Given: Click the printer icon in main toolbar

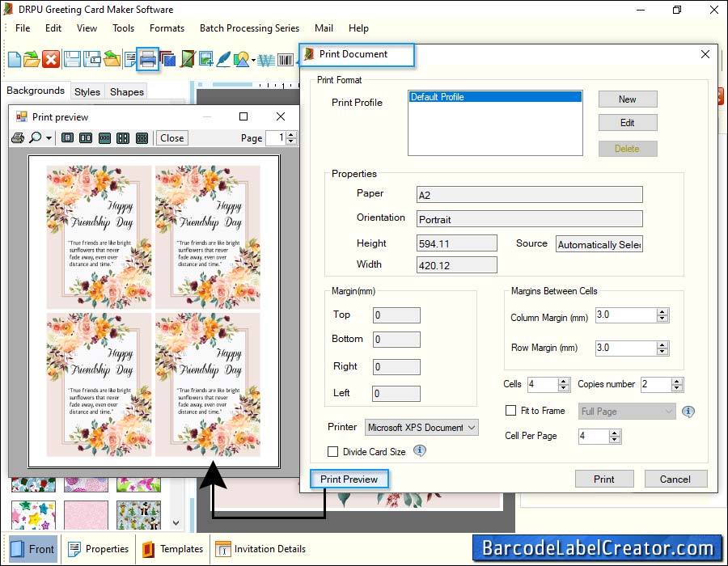Looking at the screenshot, I should [x=148, y=59].
